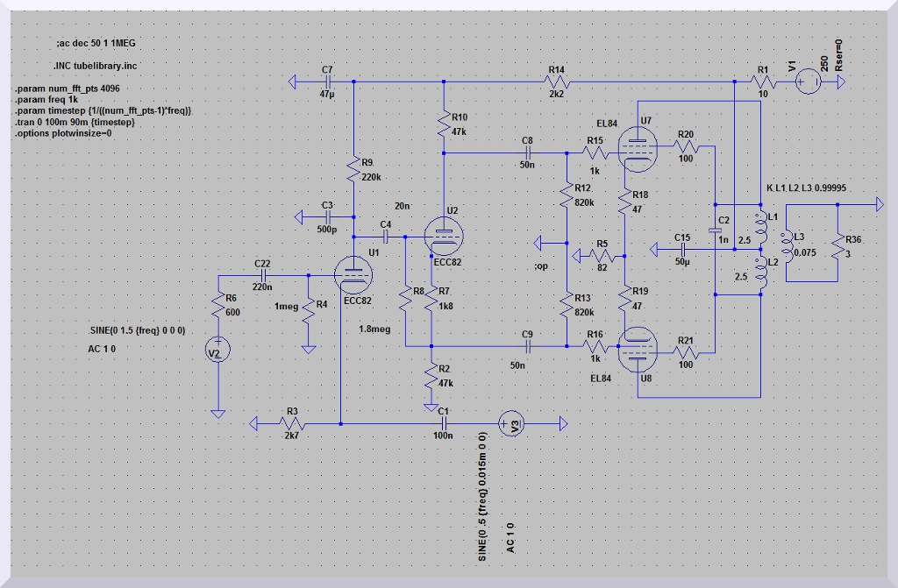
Task: Select resistor R9 220k symbol
Action: 354,172
